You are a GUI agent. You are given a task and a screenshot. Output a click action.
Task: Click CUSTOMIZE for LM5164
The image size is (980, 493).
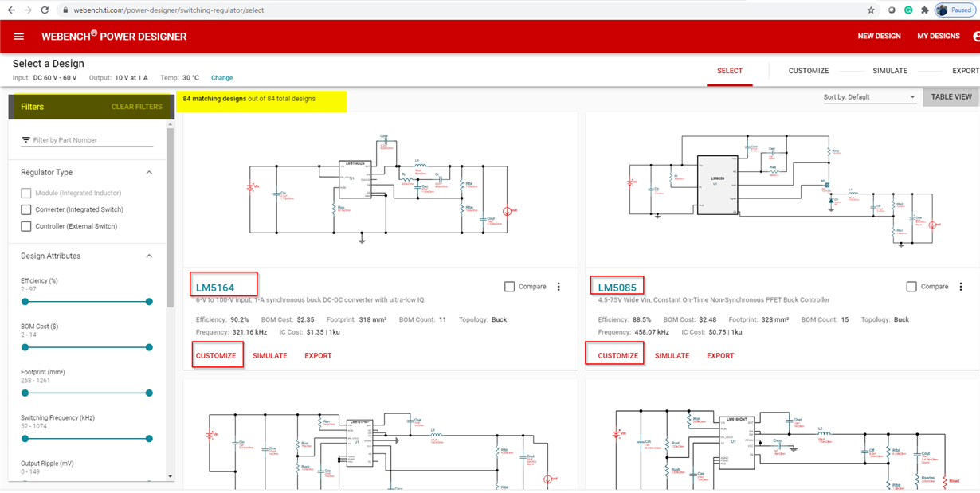coord(216,356)
